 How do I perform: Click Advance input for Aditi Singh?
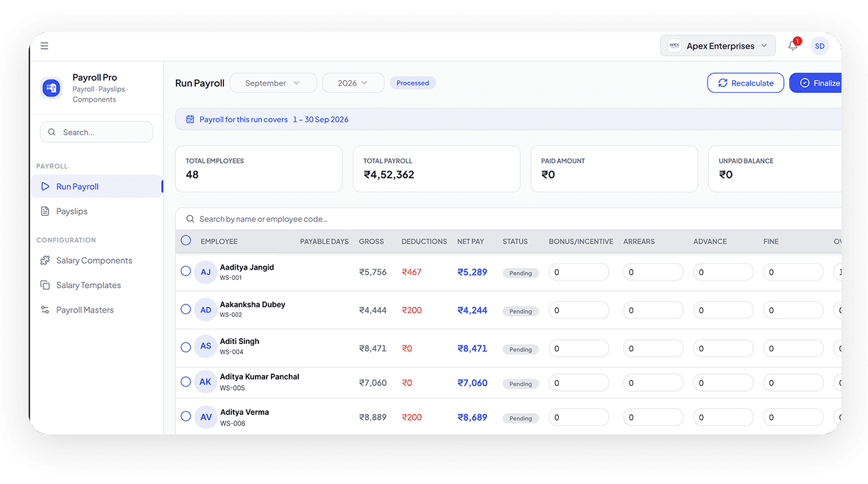pos(723,348)
